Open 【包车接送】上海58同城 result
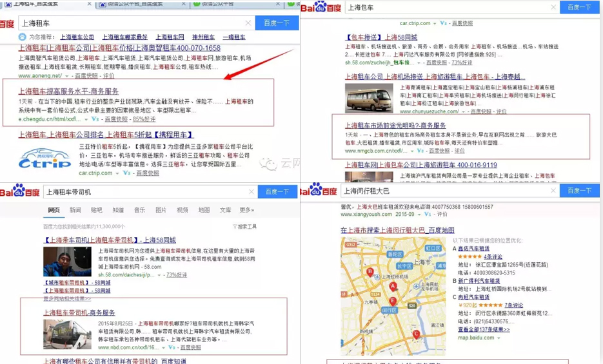Image resolution: width=603 pixels, height=364 pixels. (x=381, y=37)
